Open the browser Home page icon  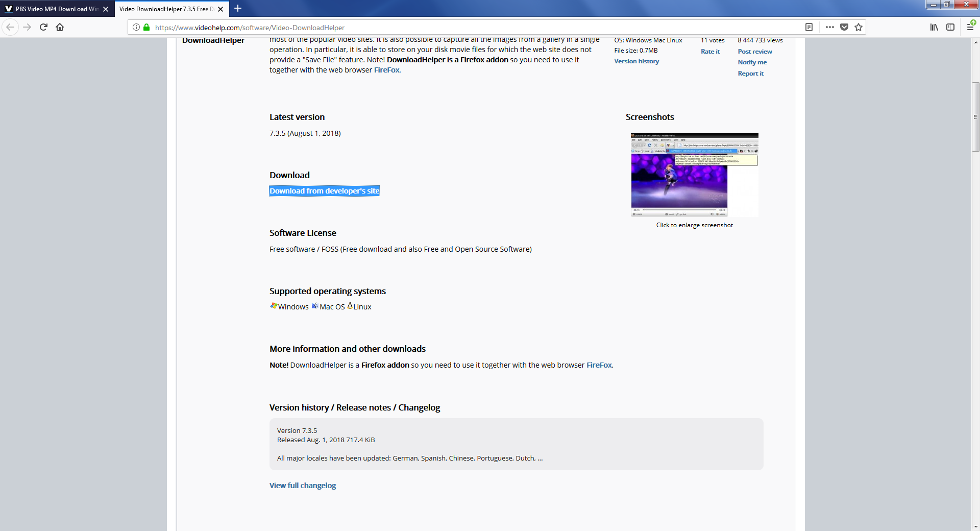(60, 27)
